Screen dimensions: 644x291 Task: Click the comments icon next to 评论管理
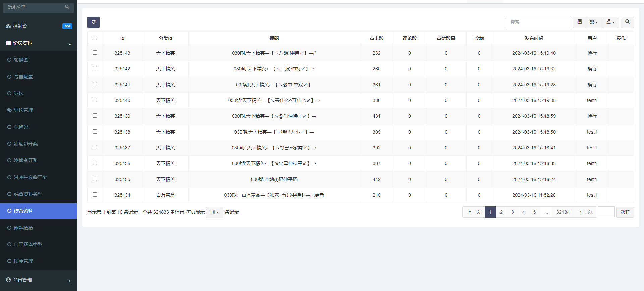pos(9,110)
